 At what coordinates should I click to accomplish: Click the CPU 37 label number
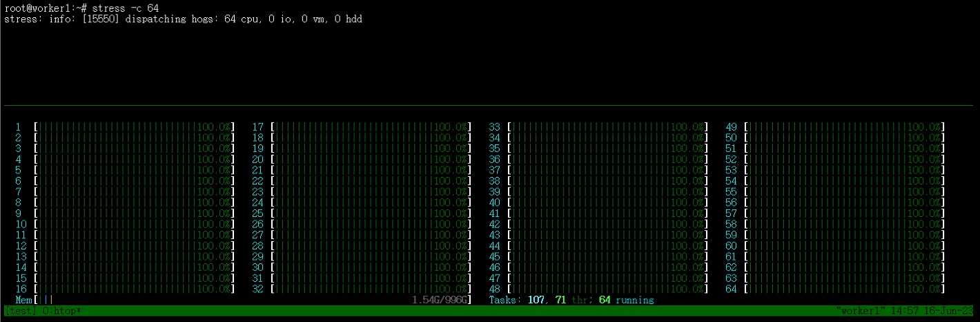(494, 170)
